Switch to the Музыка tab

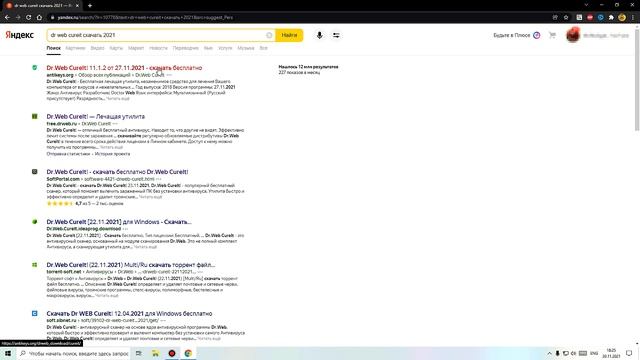246,48
